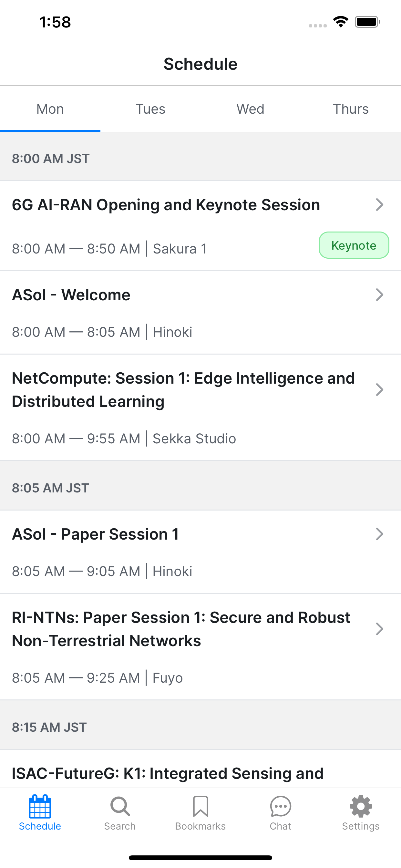Expand the RI-NTNs Paper Session 1 chevron
This screenshot has width=401, height=868.
[x=379, y=629]
